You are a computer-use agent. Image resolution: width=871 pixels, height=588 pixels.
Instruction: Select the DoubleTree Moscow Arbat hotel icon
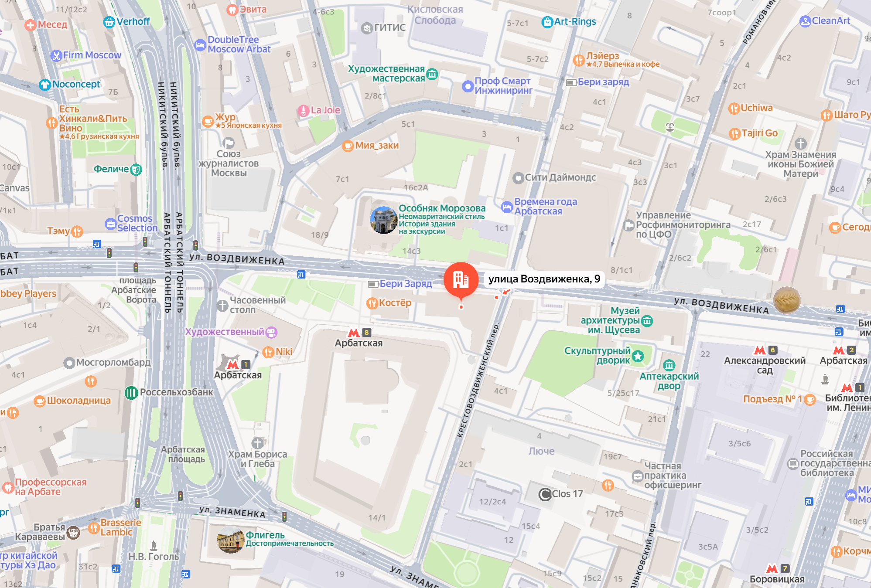pyautogui.click(x=200, y=45)
